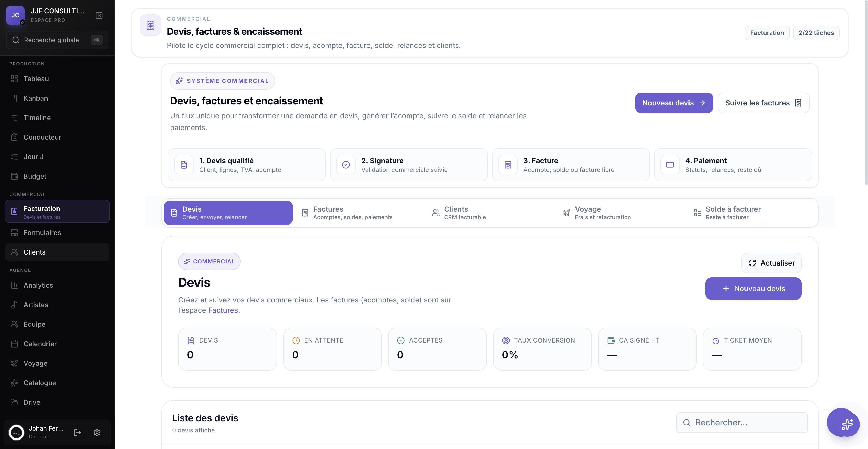The height and width of the screenshot is (449, 868).
Task: Click the Rechercher devis search field
Action: (742, 423)
